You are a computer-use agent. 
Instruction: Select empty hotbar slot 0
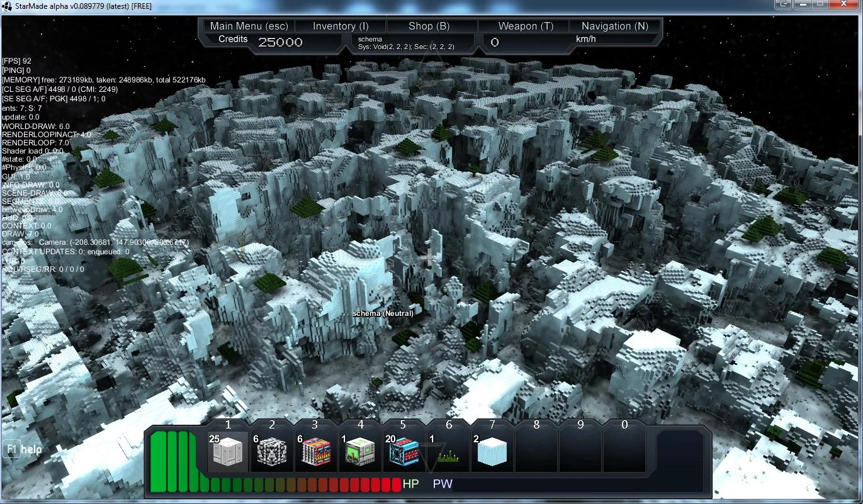point(624,451)
